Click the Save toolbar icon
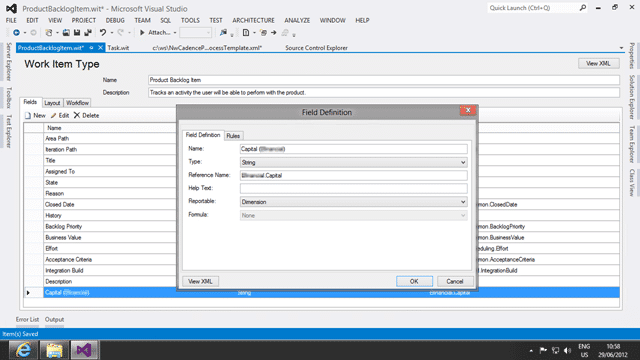The height and width of the screenshot is (360, 640). 77,33
